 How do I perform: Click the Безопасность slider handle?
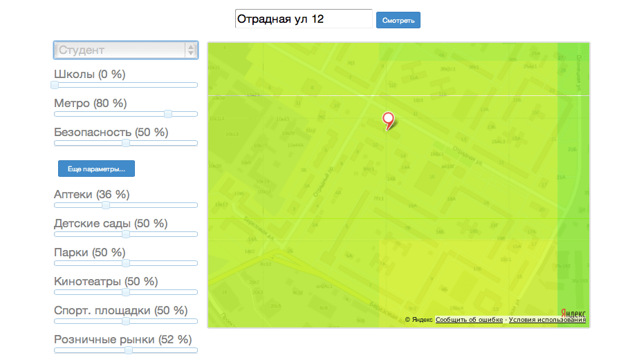(126, 143)
